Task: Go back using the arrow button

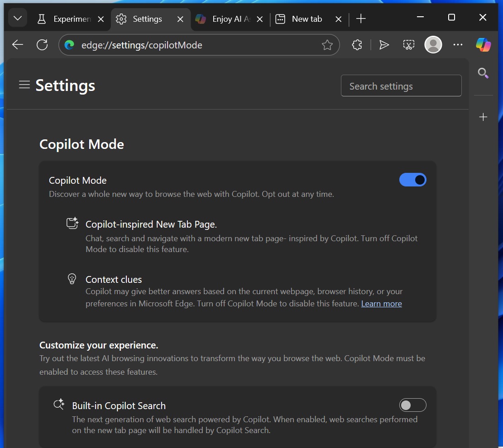Action: click(18, 45)
